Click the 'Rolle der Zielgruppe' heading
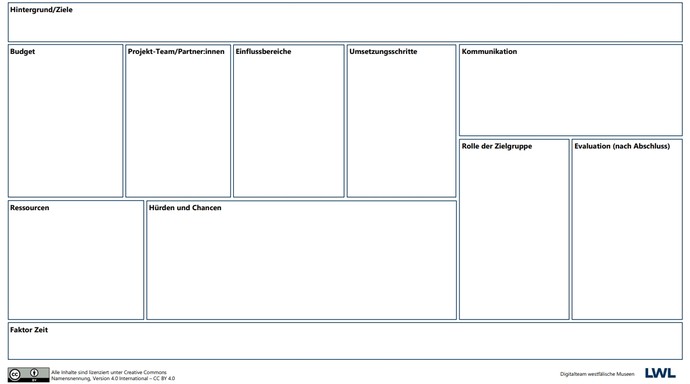Viewport: 690px width, 384px height. [x=497, y=146]
